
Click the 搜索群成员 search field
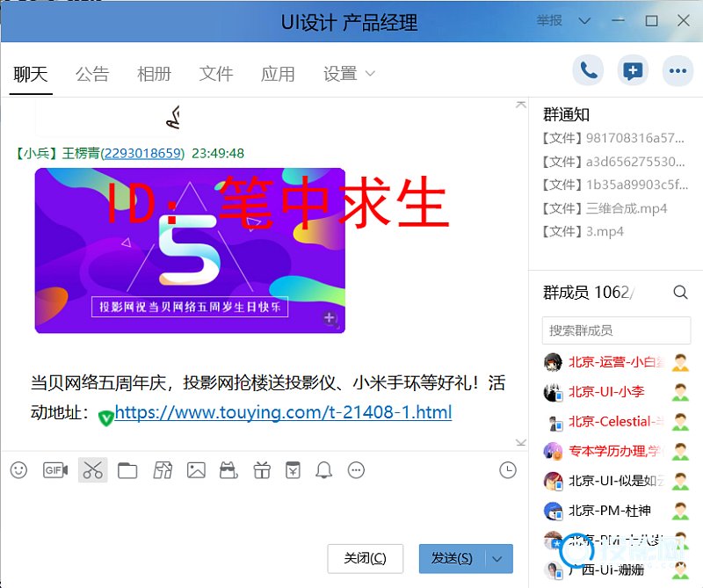pos(617,330)
